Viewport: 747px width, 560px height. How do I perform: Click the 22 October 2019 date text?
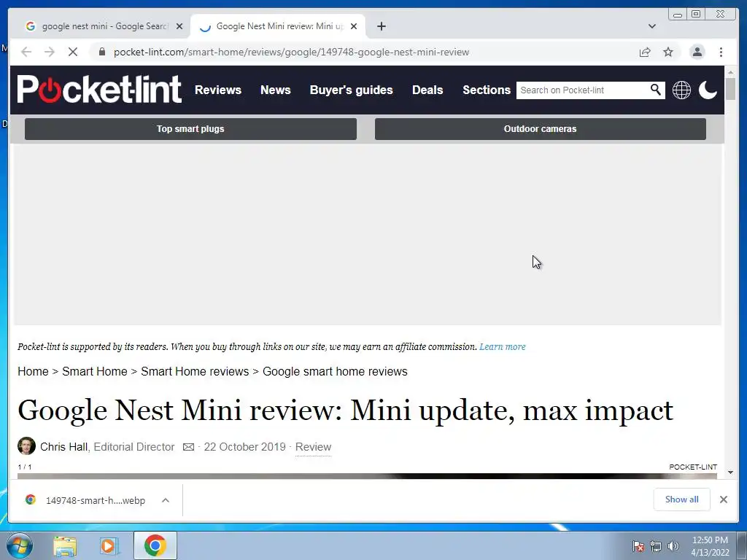coord(244,447)
